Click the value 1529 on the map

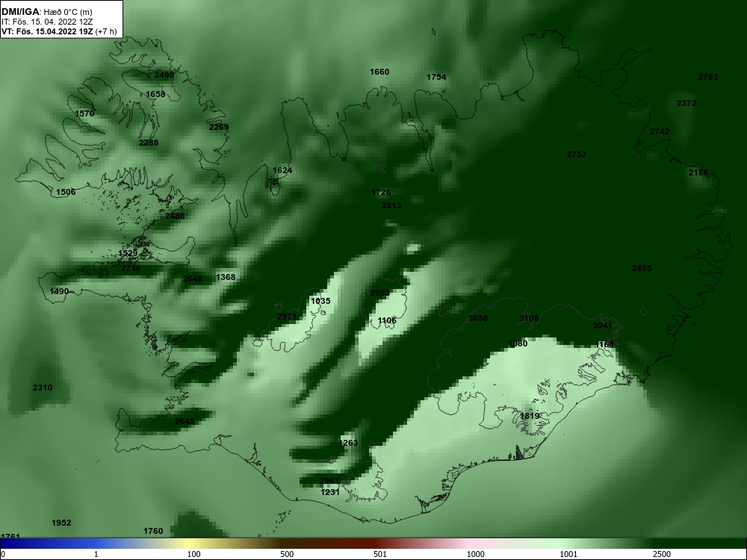click(x=128, y=253)
